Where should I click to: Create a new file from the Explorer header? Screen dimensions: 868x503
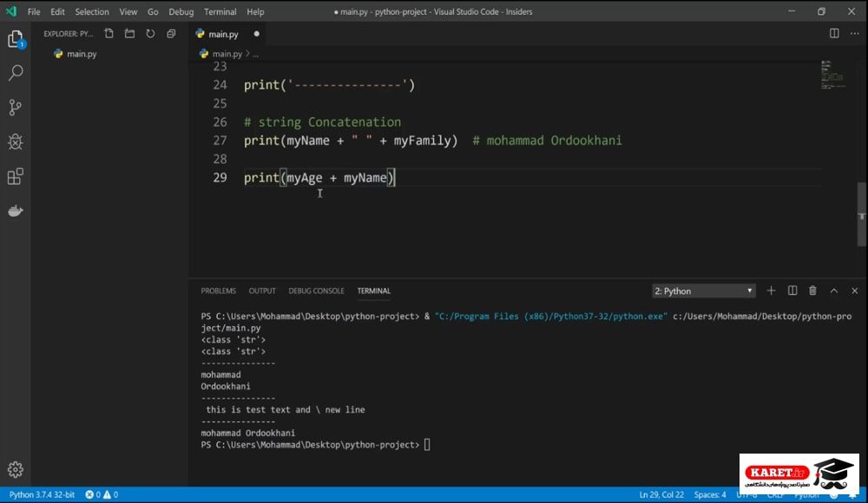pos(109,34)
